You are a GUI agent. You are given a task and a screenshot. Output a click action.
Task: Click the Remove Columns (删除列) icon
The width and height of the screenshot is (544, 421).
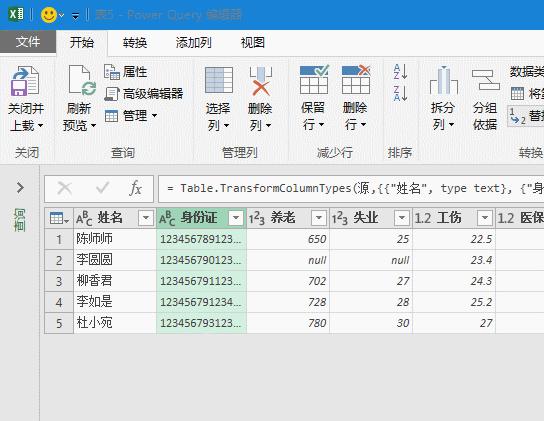(x=261, y=81)
